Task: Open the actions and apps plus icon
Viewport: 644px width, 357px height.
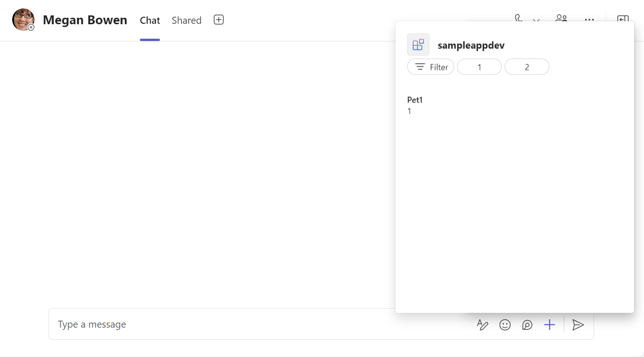Action: (x=550, y=324)
